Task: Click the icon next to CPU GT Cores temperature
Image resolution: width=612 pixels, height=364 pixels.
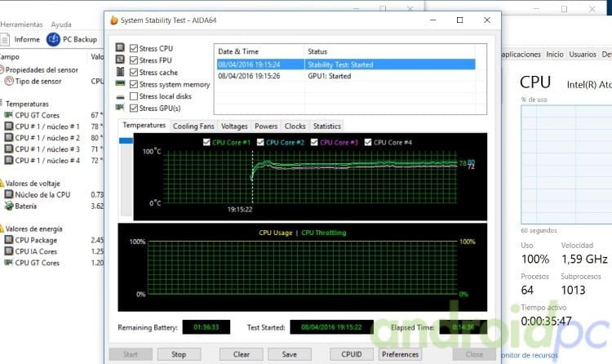Action: click(x=8, y=115)
